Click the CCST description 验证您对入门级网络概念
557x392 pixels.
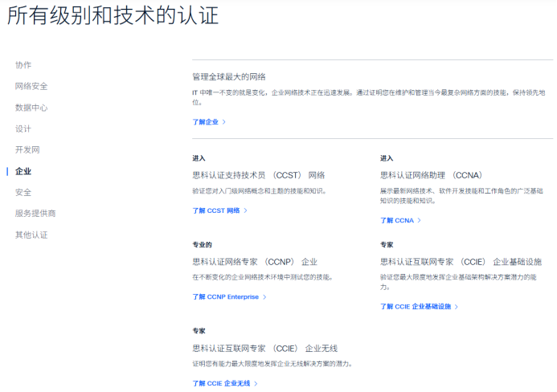click(260, 191)
